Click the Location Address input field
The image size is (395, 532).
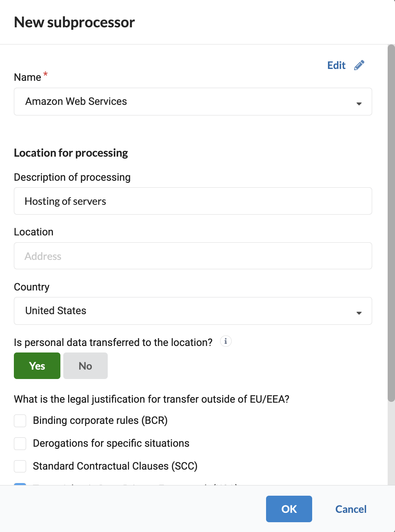click(193, 256)
